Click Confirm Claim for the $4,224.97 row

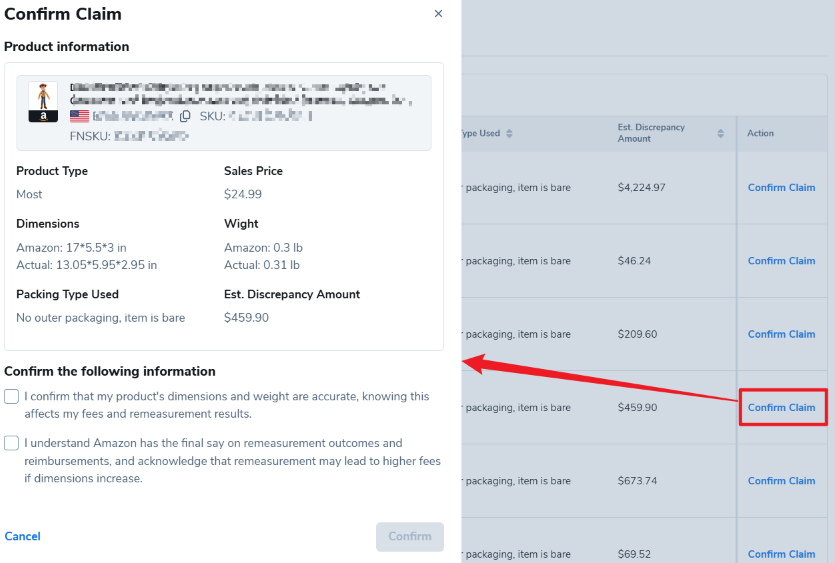[781, 188]
